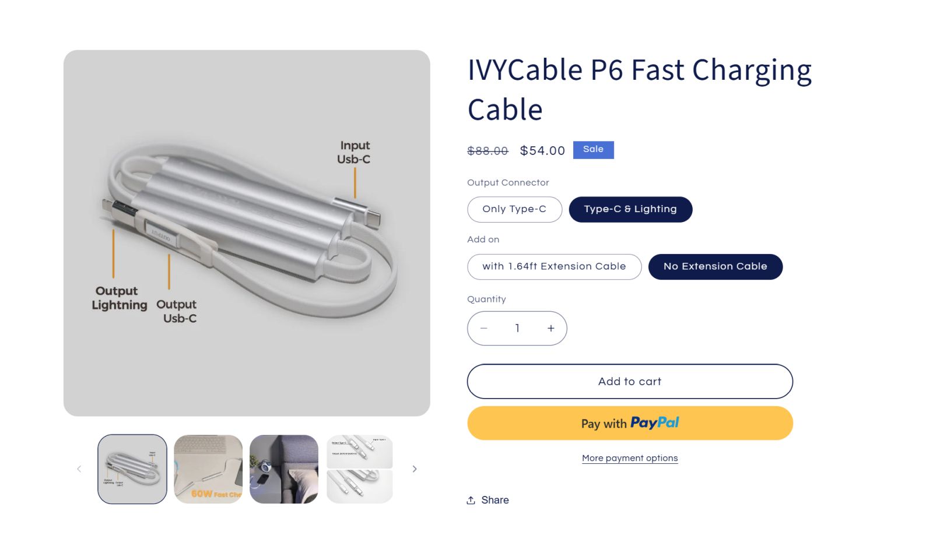
Task: Pay with PayPal button
Action: (630, 423)
